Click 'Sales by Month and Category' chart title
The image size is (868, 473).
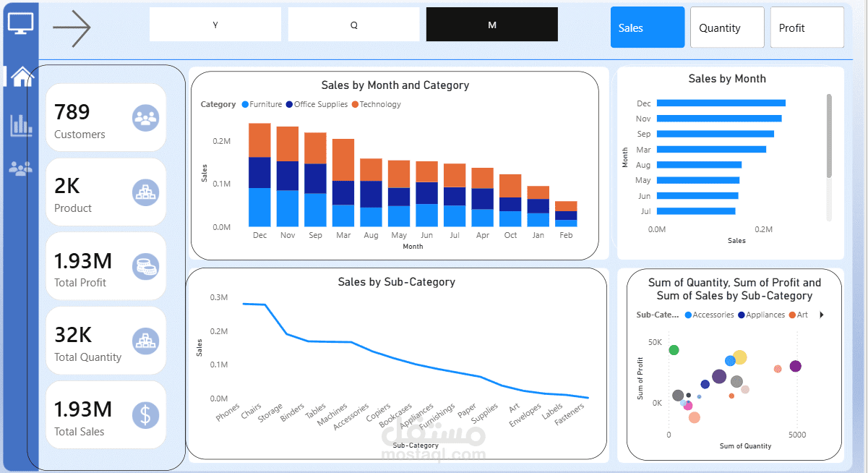tap(395, 85)
